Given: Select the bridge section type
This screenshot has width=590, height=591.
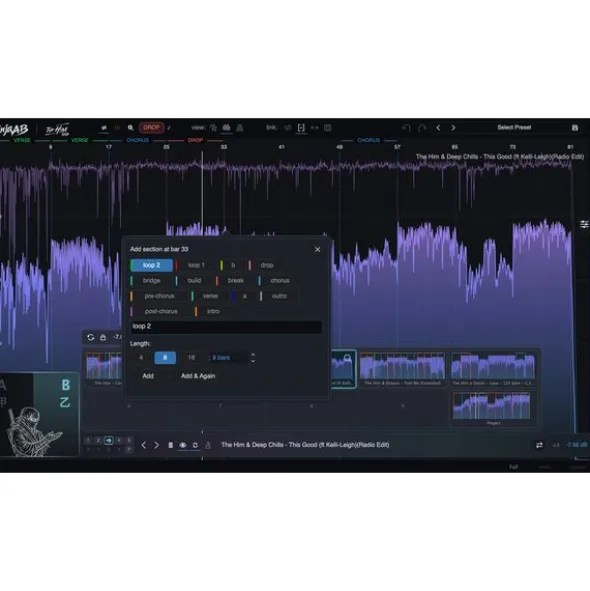Looking at the screenshot, I should pos(151,281).
